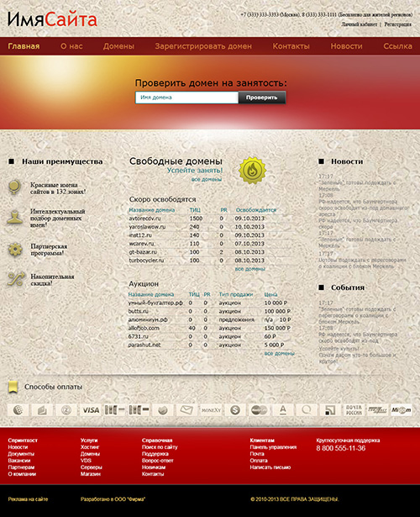Click the yellow bookmark icon by Способы оплаты
The width and height of the screenshot is (420, 517).
pos(13,387)
